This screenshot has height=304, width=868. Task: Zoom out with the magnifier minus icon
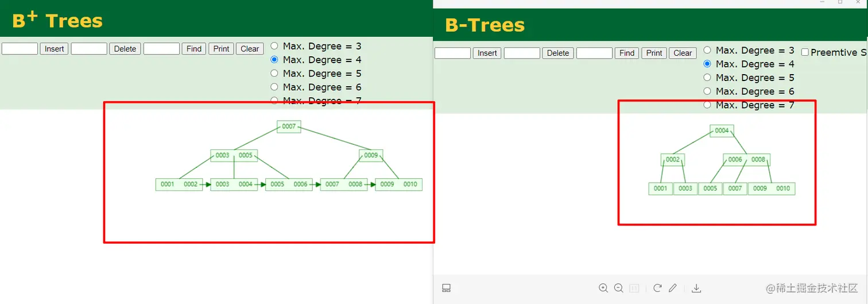click(619, 288)
